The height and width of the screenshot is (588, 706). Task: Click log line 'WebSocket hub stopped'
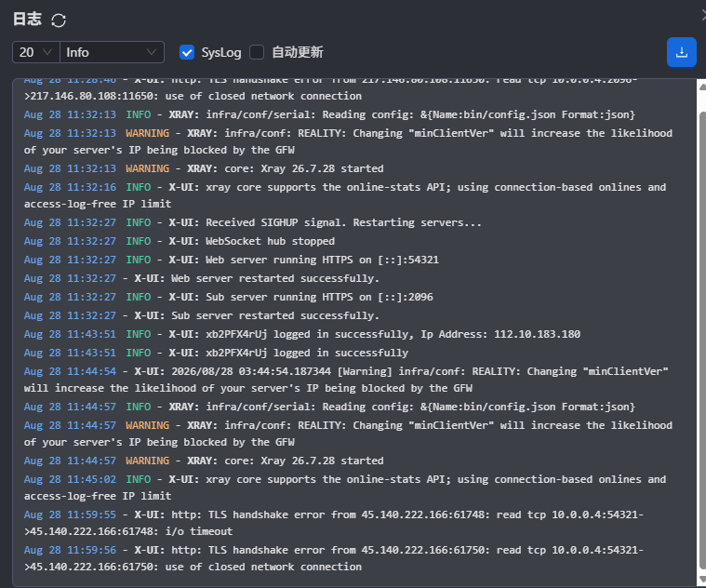click(180, 241)
